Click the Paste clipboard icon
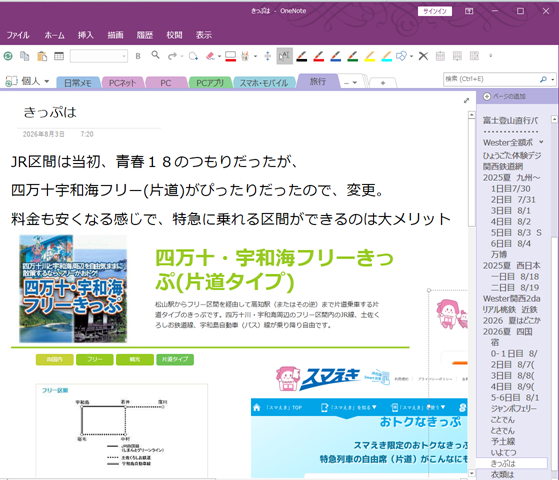 point(42,56)
